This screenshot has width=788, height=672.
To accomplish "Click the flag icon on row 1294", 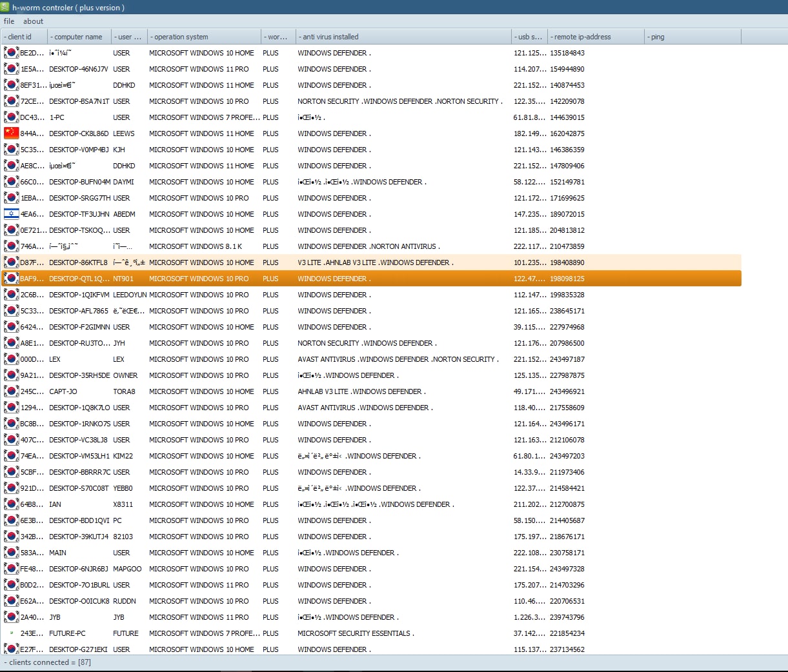I will coord(11,408).
